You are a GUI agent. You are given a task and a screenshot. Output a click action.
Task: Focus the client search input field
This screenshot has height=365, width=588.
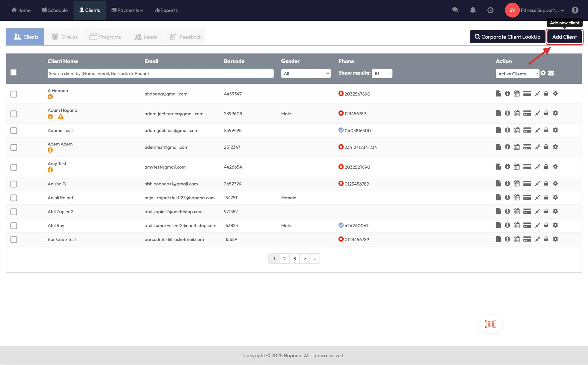(x=160, y=73)
